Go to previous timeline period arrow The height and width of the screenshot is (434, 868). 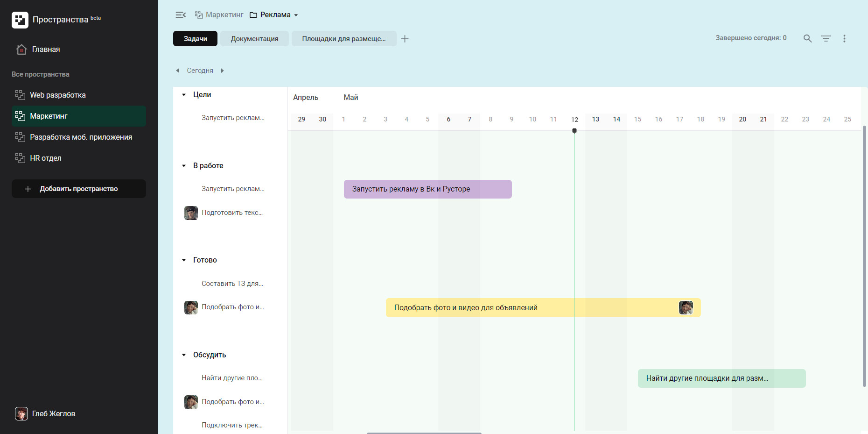(x=177, y=71)
